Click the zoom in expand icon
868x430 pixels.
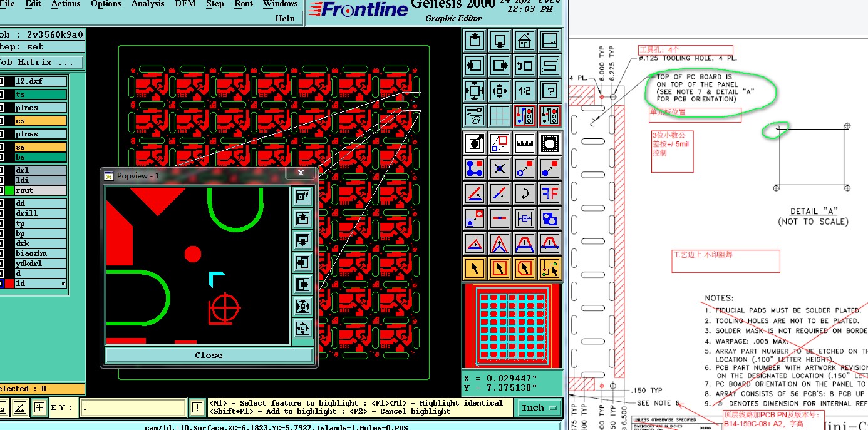pyautogui.click(x=475, y=91)
